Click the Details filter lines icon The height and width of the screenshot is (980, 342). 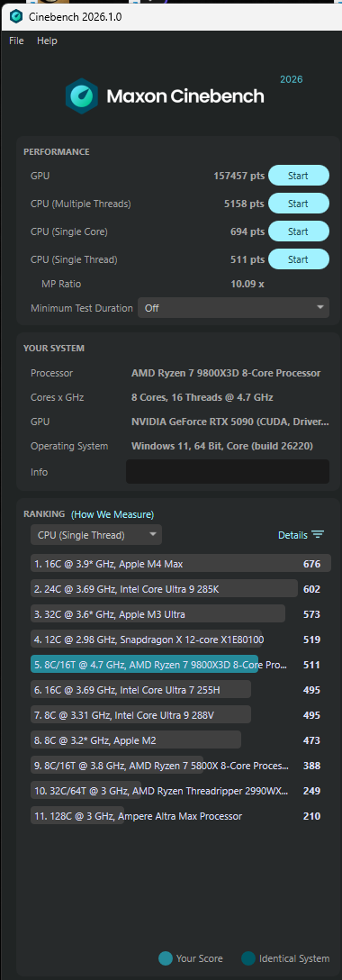(318, 534)
